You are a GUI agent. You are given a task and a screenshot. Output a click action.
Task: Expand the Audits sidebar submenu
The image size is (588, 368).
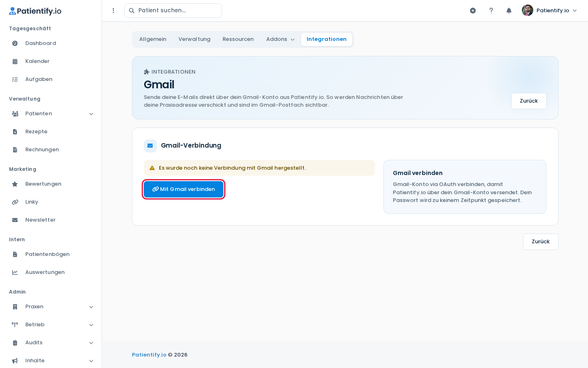(91, 343)
